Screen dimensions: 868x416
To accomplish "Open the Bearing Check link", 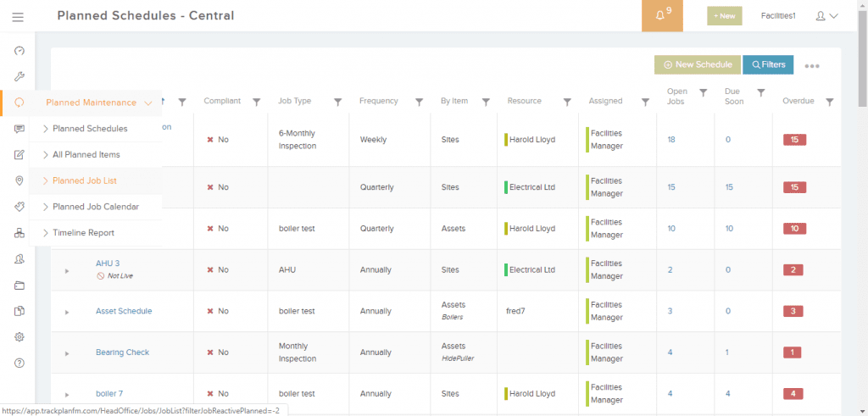I will coord(122,352).
